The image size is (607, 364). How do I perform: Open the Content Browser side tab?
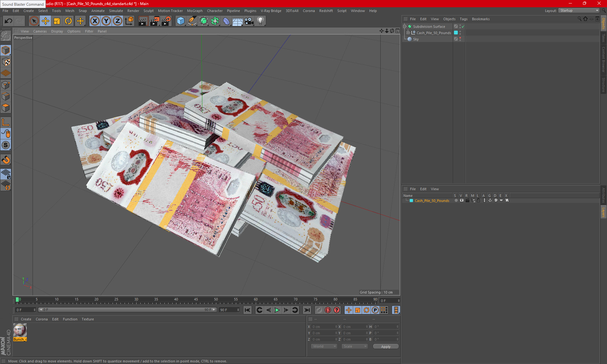click(604, 59)
